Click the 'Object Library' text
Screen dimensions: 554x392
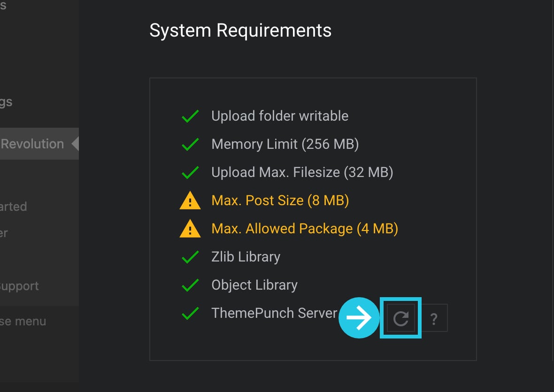point(254,285)
